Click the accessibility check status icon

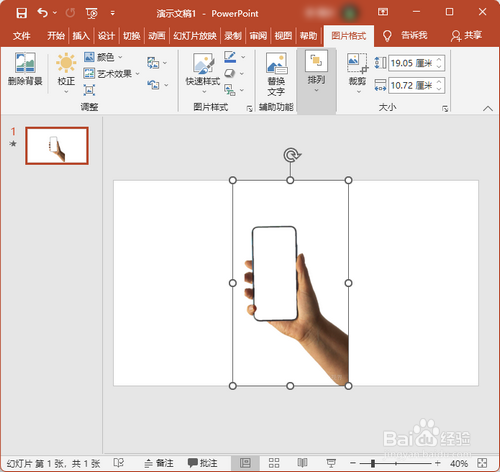pos(119,463)
